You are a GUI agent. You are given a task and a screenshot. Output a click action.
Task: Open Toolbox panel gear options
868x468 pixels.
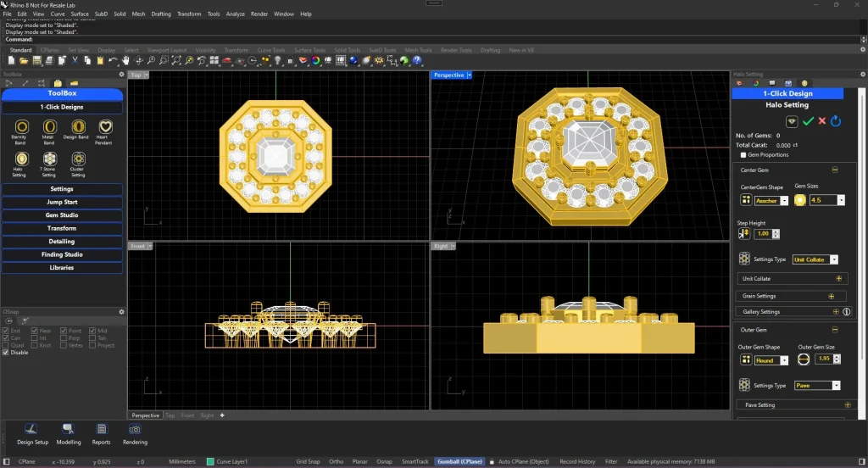point(122,75)
